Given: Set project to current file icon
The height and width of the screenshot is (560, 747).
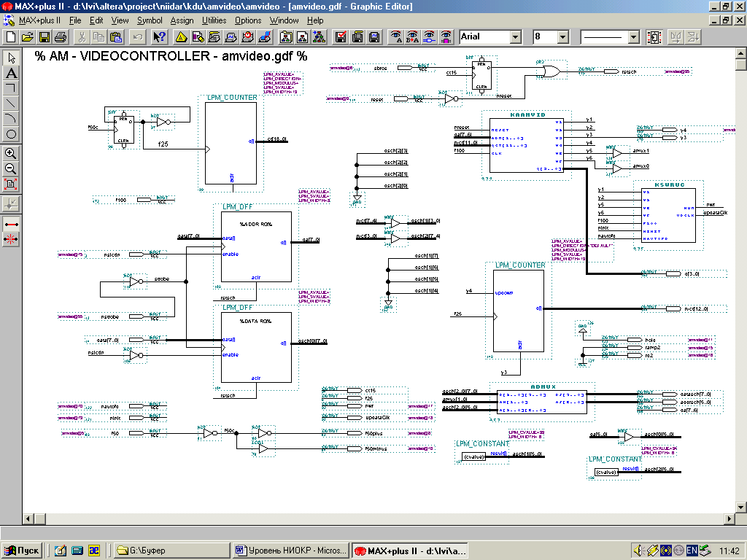Looking at the screenshot, I should pyautogui.click(x=303, y=36).
